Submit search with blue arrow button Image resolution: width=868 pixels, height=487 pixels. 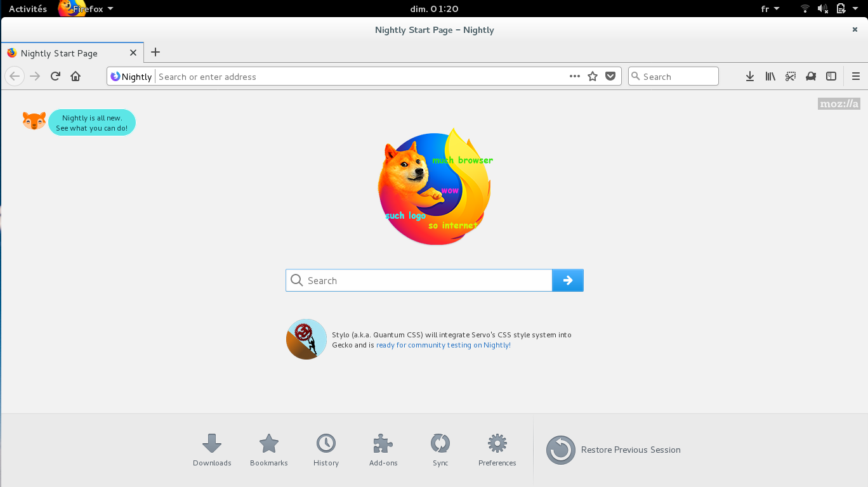(568, 280)
